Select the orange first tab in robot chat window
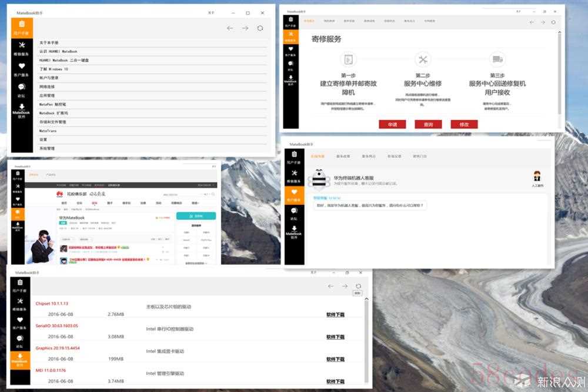This screenshot has height=392, width=588. [x=318, y=156]
